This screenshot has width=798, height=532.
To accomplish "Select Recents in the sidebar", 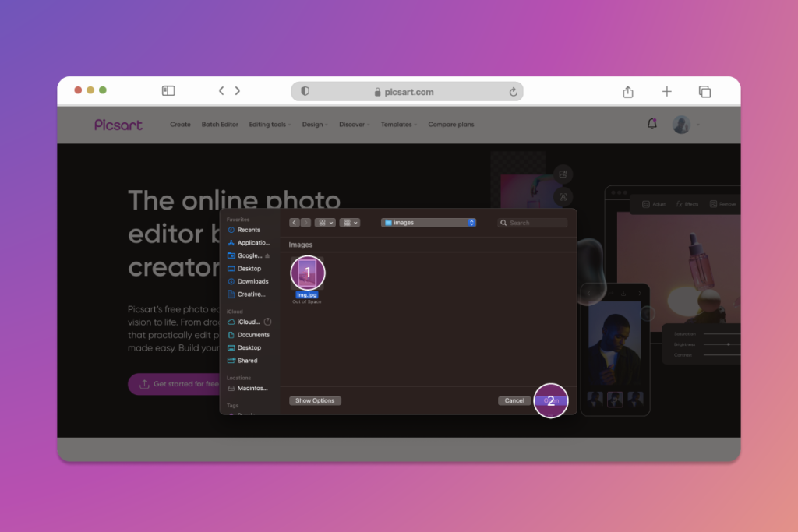I will pos(249,230).
